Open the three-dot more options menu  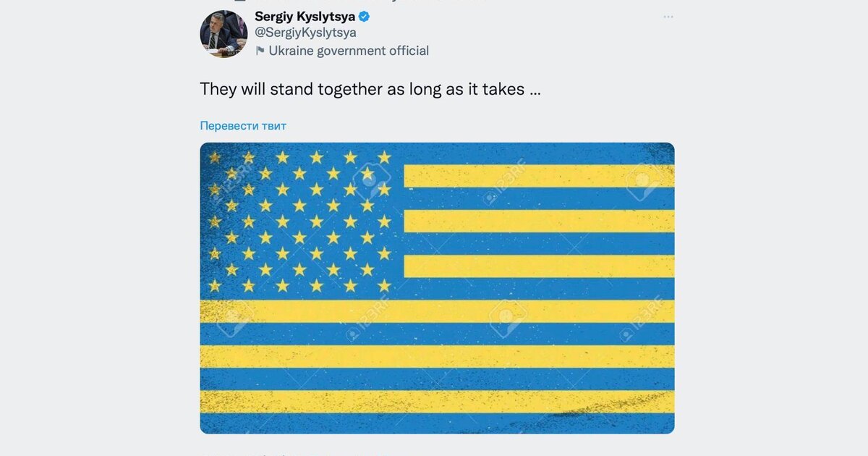[668, 16]
